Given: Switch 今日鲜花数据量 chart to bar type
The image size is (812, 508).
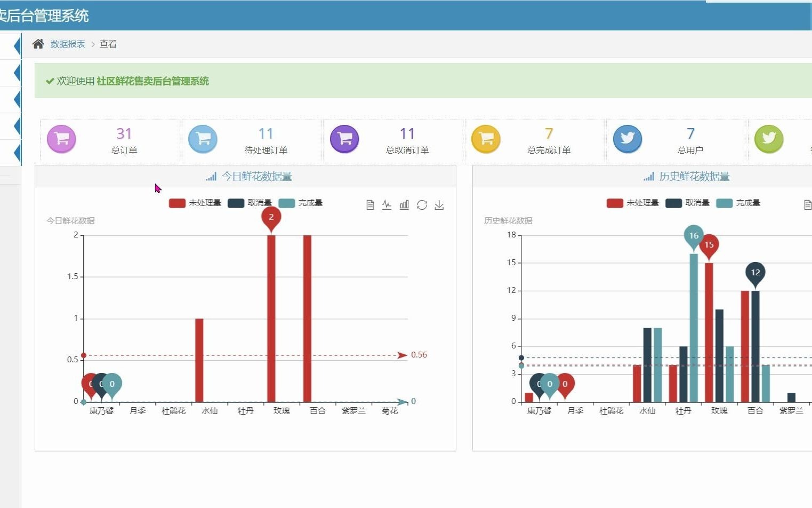Looking at the screenshot, I should point(405,205).
